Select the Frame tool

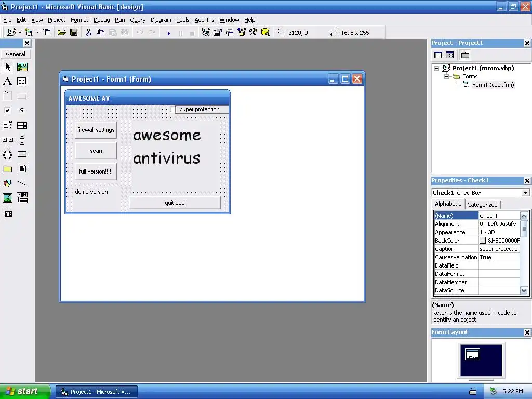7,96
